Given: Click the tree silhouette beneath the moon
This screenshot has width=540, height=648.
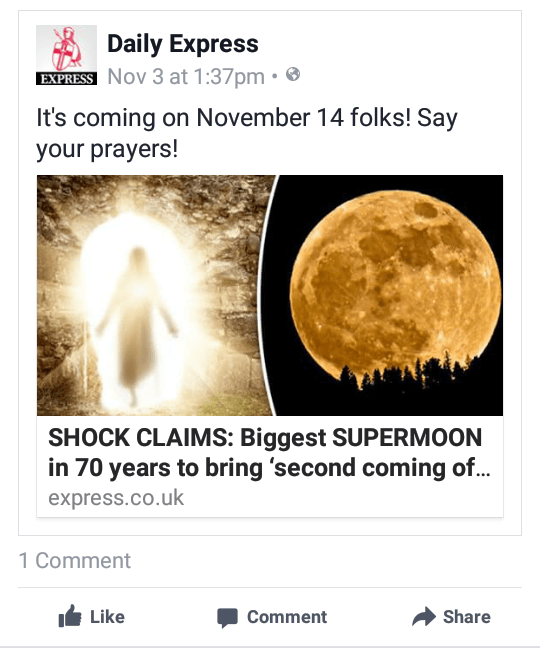Looking at the screenshot, I should (x=409, y=371).
